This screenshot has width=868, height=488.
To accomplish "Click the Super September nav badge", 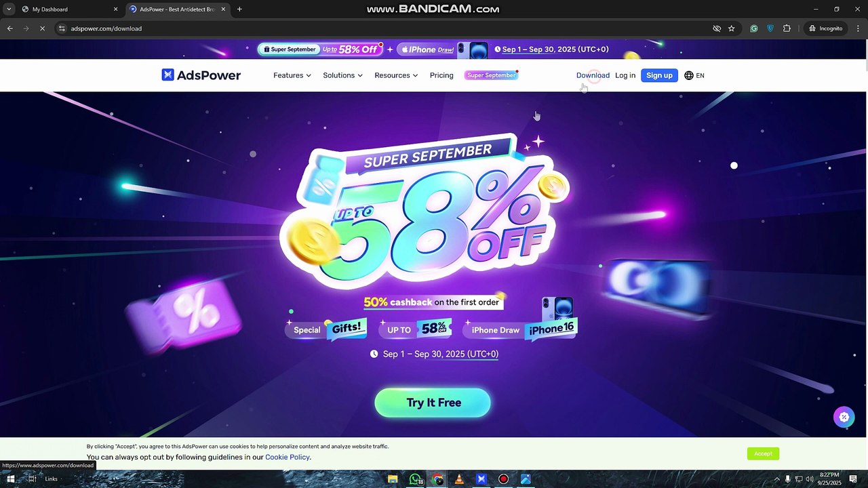I will coord(492,75).
